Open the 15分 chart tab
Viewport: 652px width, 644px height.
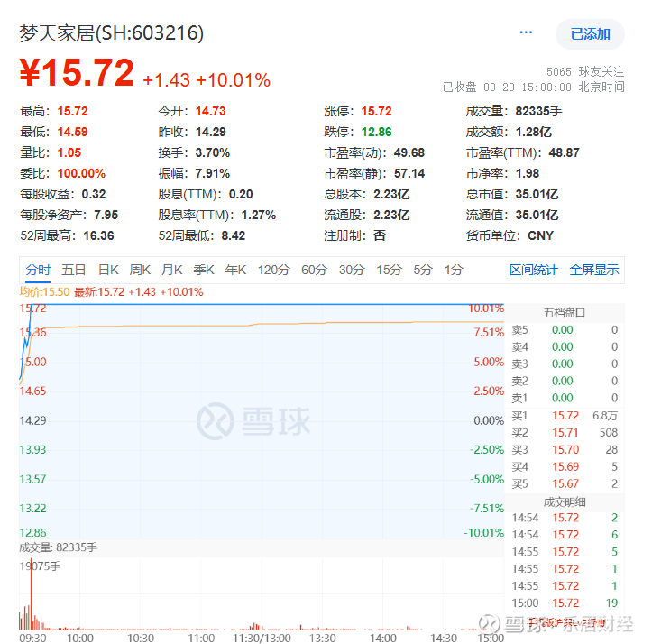pos(389,270)
